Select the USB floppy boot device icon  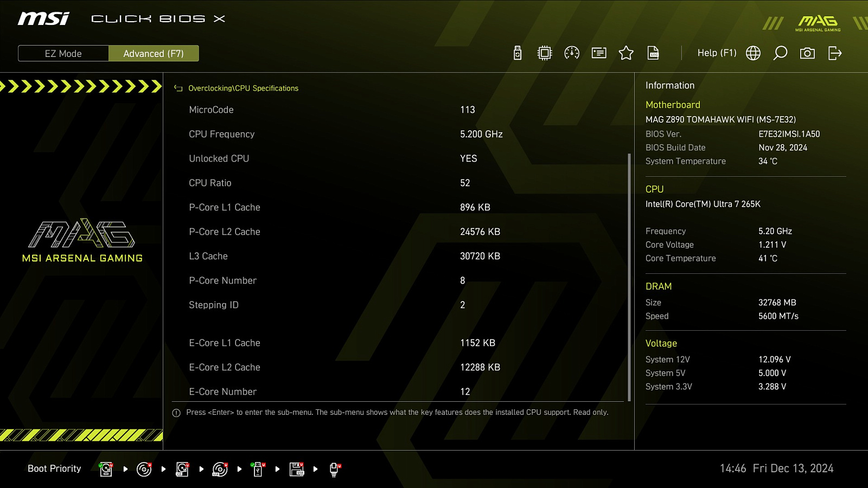tap(297, 469)
